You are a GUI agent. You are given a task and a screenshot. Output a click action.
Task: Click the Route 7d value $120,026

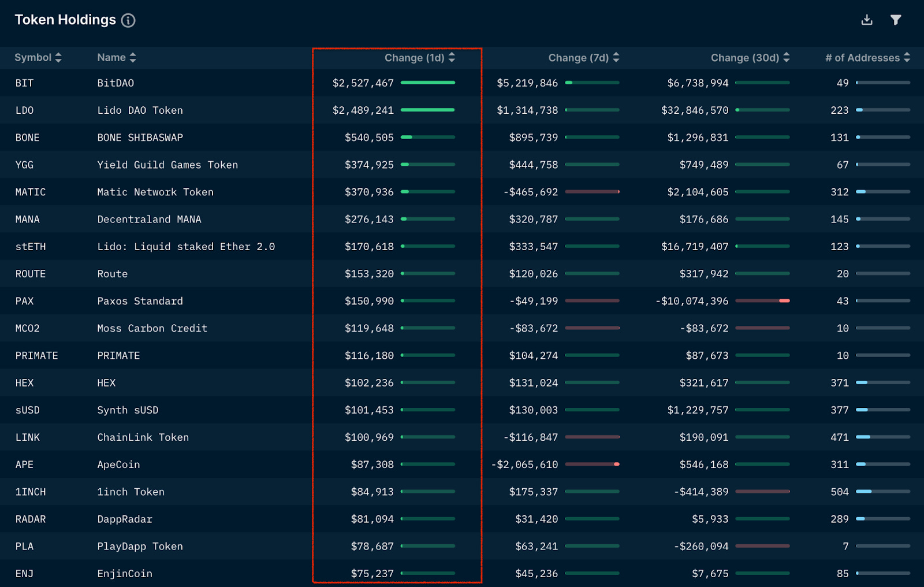(x=534, y=274)
